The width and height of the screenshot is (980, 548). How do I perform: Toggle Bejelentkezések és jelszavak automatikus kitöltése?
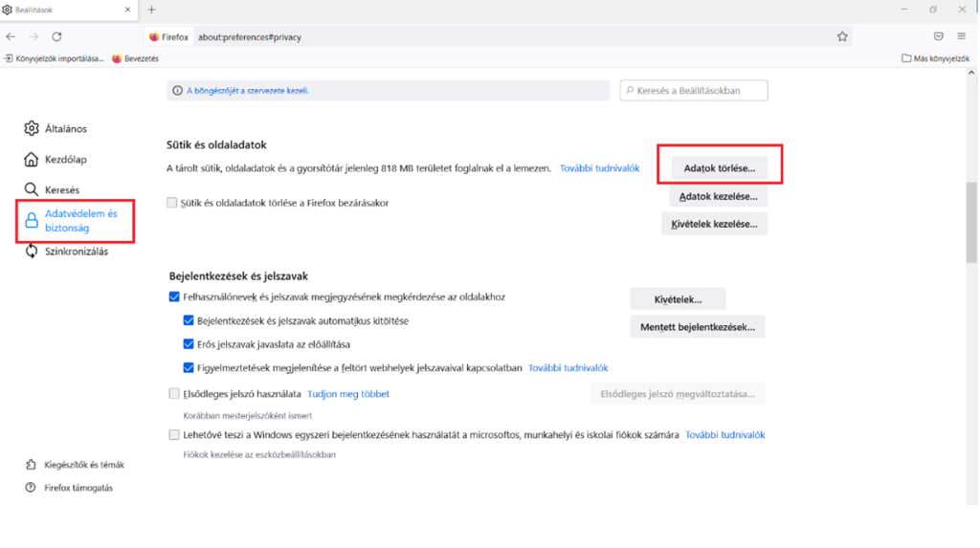click(189, 320)
